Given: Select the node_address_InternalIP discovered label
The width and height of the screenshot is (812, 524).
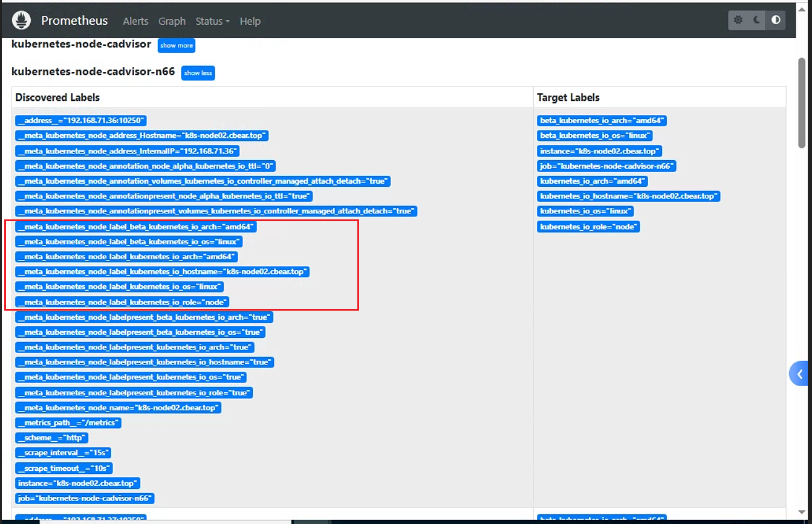Looking at the screenshot, I should coord(128,151).
